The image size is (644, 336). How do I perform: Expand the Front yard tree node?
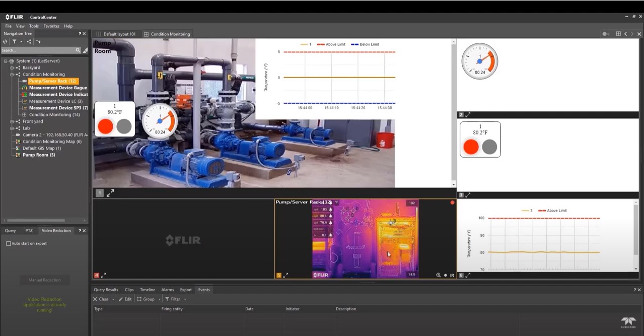(12, 121)
